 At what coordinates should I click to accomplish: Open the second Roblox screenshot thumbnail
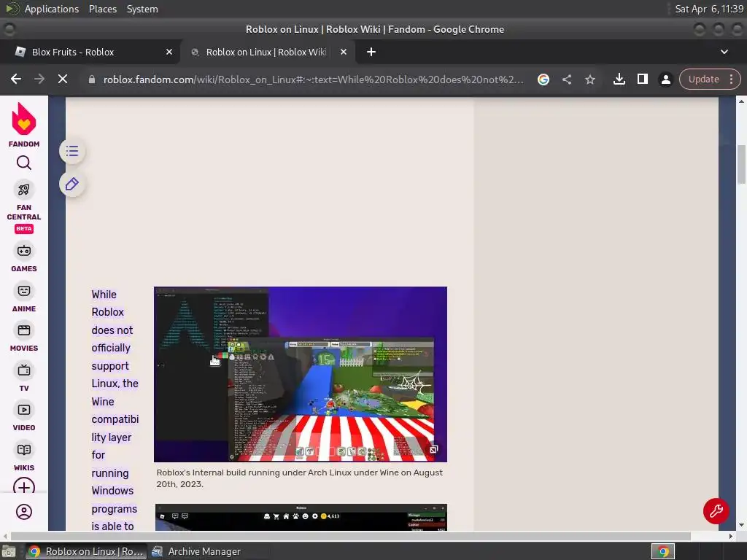[301, 517]
